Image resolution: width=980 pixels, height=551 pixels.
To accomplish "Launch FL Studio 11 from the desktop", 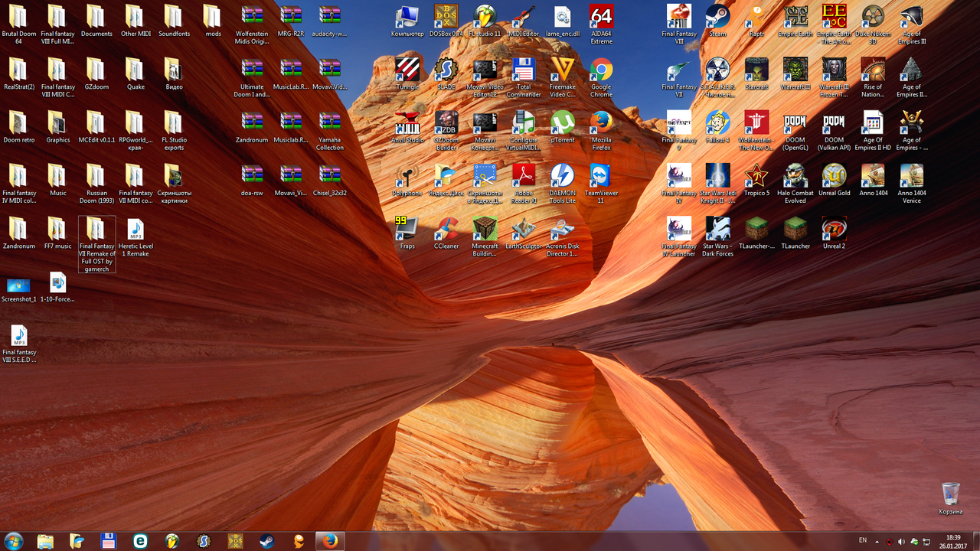I will (485, 21).
